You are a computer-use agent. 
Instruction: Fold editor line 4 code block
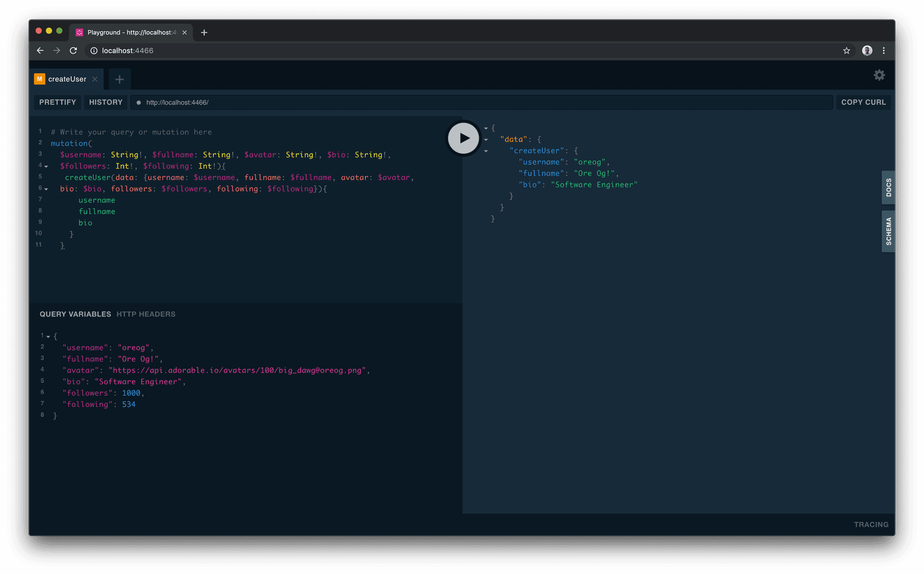point(46,167)
